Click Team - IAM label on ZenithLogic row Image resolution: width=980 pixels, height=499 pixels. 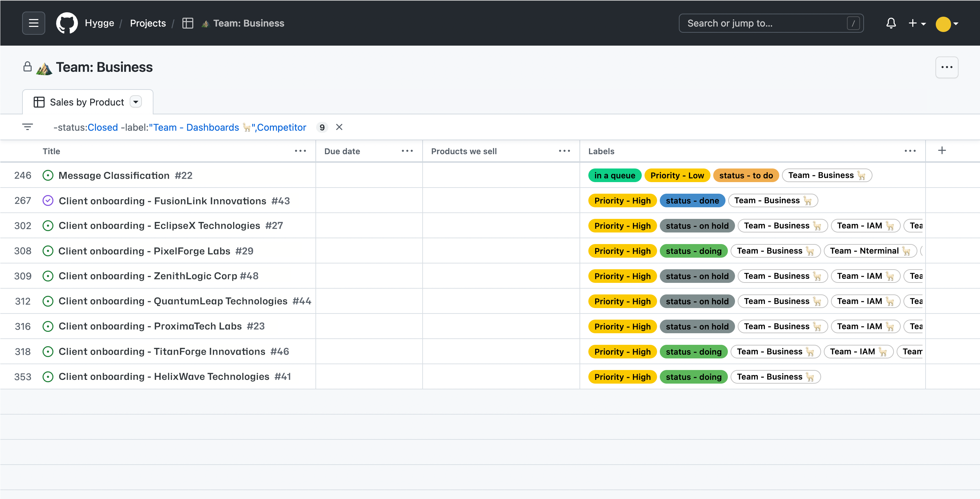click(x=865, y=276)
